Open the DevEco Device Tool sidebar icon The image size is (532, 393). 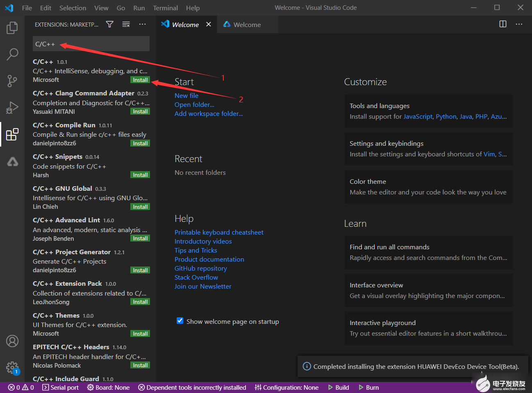click(x=12, y=161)
